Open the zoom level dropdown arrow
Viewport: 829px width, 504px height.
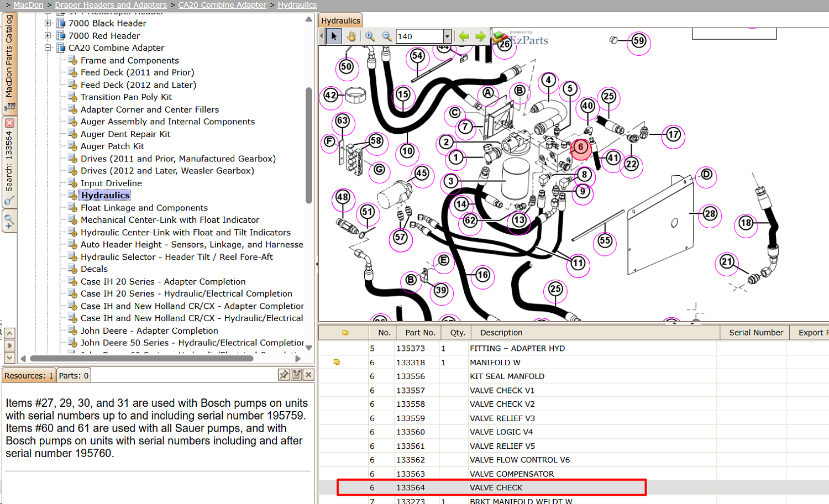pos(447,36)
